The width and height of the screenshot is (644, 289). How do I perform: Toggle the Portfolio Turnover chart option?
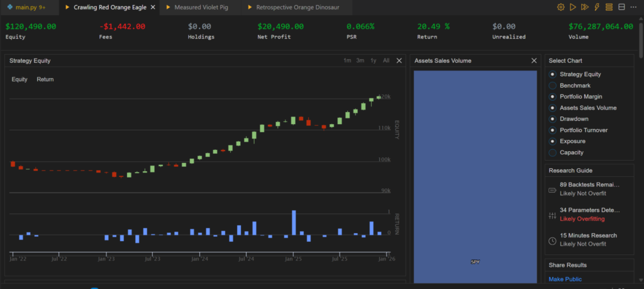pyautogui.click(x=552, y=130)
